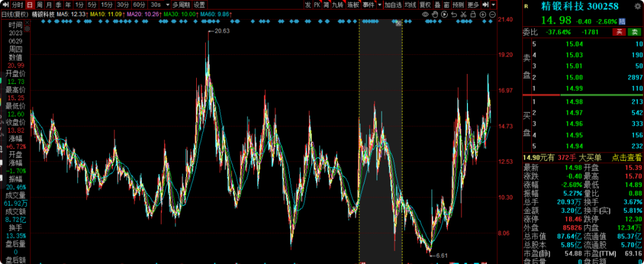The image size is (644, 264).
Task: Click the green 卖 sell button
Action: click(634, 32)
